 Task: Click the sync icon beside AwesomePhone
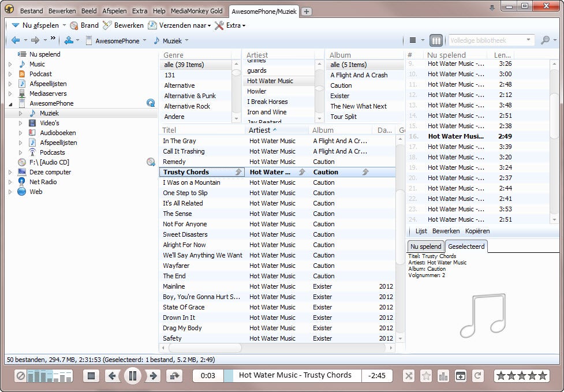pyautogui.click(x=151, y=103)
